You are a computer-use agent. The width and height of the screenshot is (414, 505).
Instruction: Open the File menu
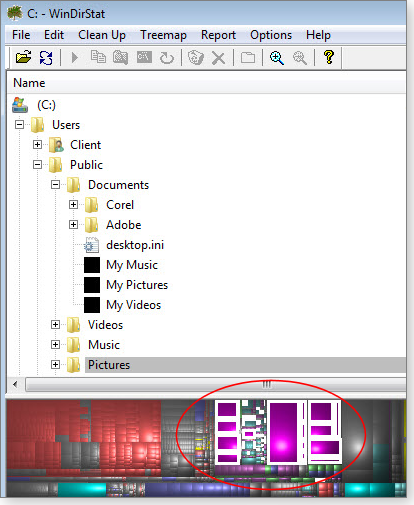pos(21,35)
